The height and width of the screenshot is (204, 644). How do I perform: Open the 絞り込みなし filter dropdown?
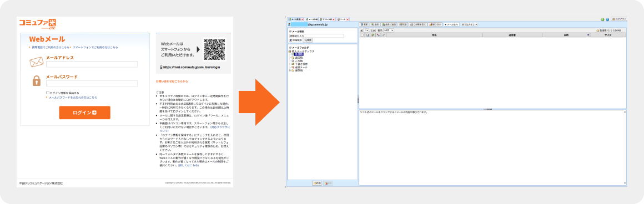(470, 24)
